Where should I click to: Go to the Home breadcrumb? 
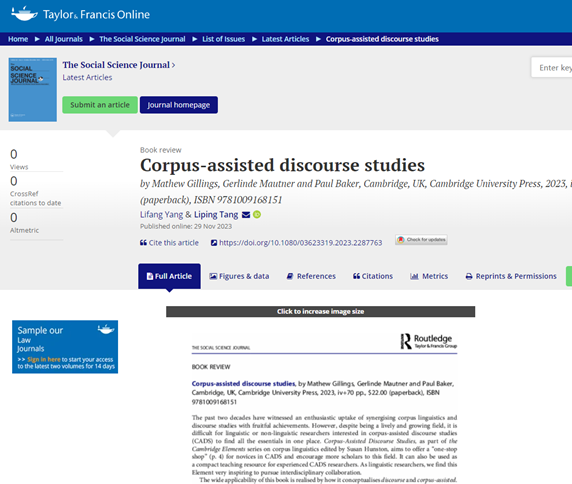tap(18, 39)
